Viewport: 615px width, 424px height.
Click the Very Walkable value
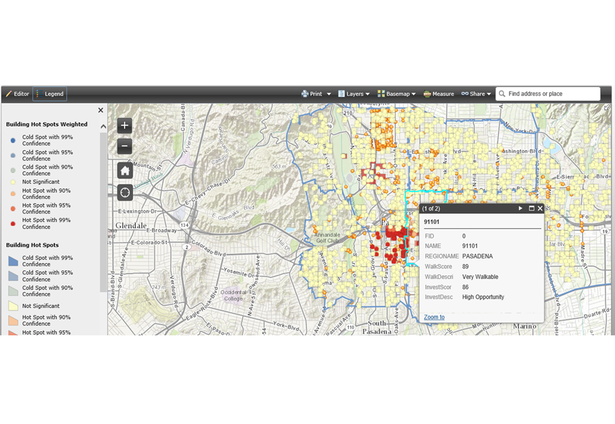click(x=480, y=277)
